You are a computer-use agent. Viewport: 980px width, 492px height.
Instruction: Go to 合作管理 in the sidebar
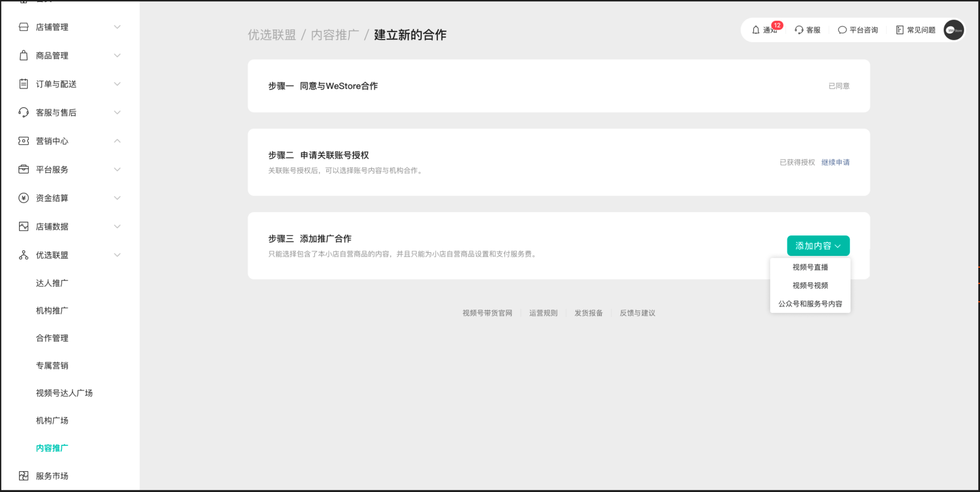[x=52, y=338]
